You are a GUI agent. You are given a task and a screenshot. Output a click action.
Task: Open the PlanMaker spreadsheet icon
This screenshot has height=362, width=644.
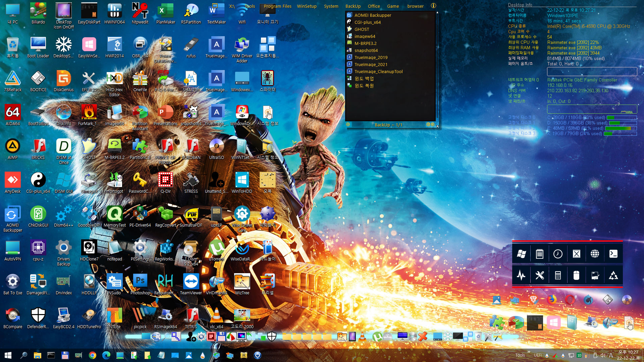tap(165, 13)
